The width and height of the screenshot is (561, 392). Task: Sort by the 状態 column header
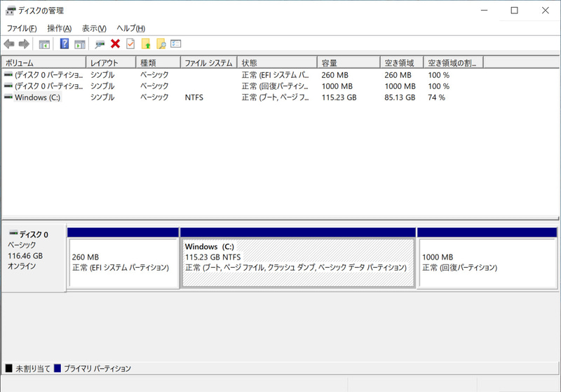pyautogui.click(x=277, y=62)
